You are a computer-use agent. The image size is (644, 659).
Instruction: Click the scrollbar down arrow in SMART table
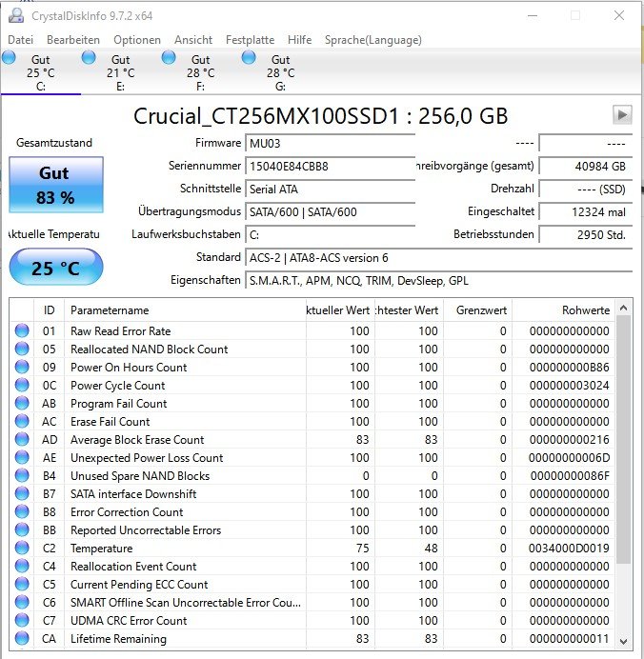pyautogui.click(x=624, y=641)
